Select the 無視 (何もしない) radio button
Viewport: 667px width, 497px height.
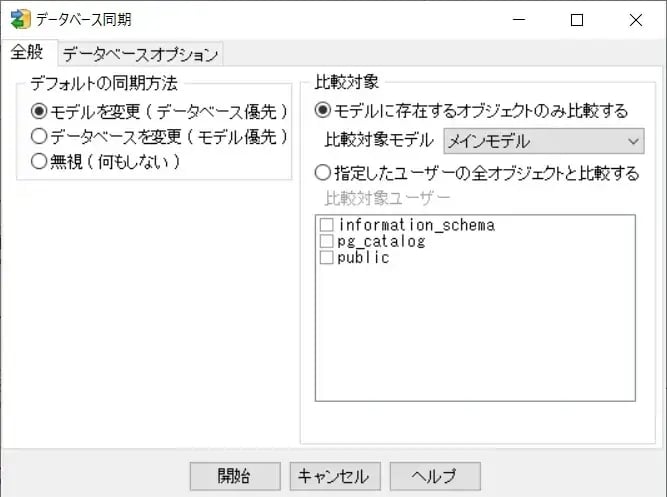coord(40,160)
